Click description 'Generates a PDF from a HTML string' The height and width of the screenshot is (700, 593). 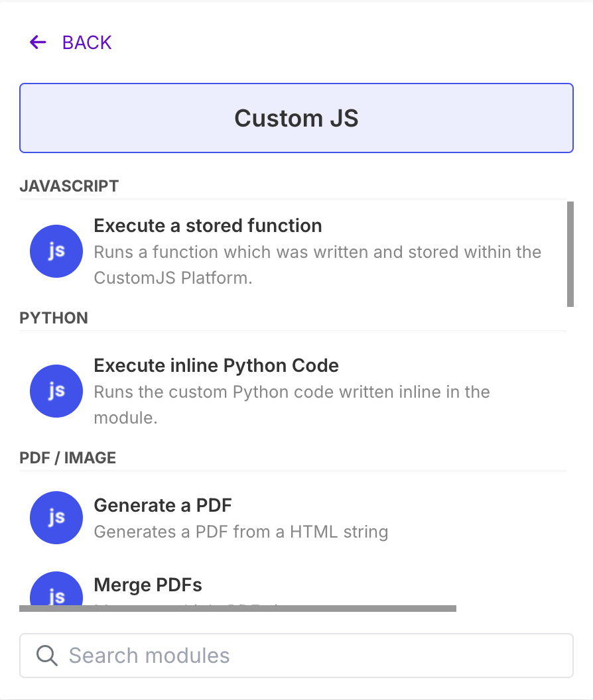pos(241,532)
